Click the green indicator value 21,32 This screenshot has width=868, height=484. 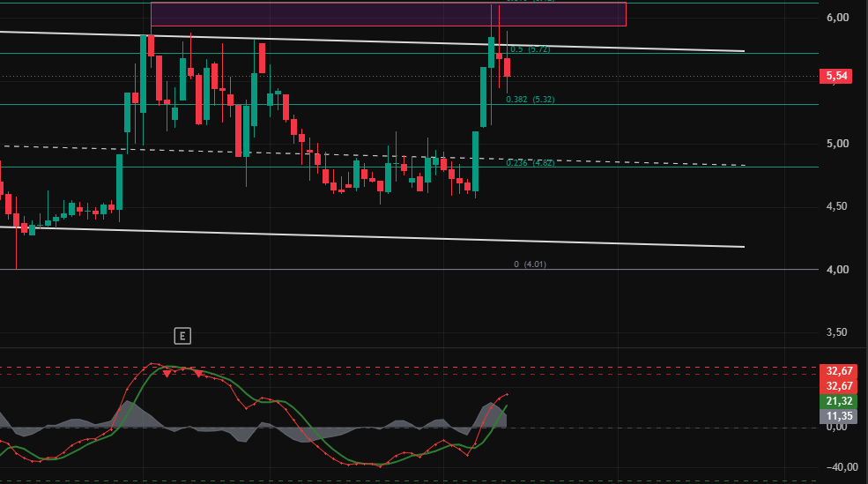pyautogui.click(x=839, y=401)
